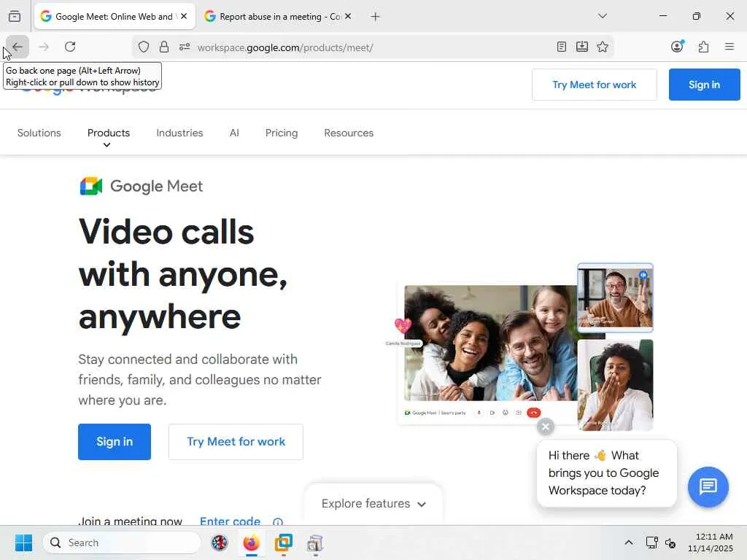This screenshot has height=560, width=747.
Task: Expand the list all tabs chevron
Action: click(602, 16)
